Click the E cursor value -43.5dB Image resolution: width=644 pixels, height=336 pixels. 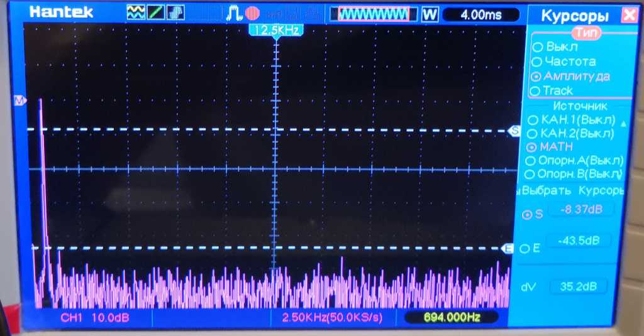tap(579, 241)
